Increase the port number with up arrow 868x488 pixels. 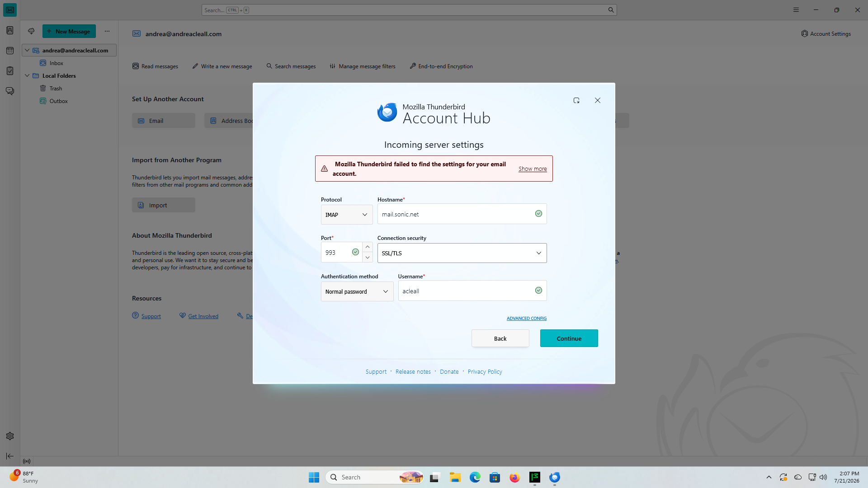[x=368, y=247]
